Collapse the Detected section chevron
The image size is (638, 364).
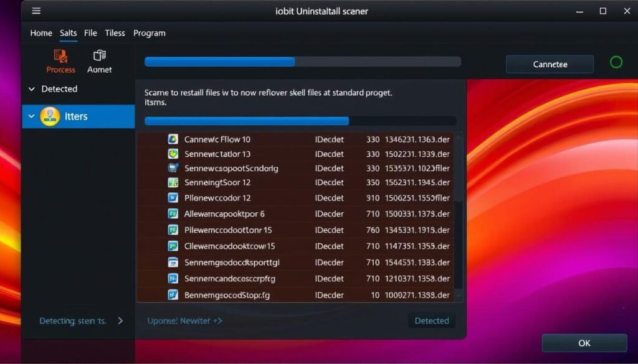pyautogui.click(x=31, y=89)
